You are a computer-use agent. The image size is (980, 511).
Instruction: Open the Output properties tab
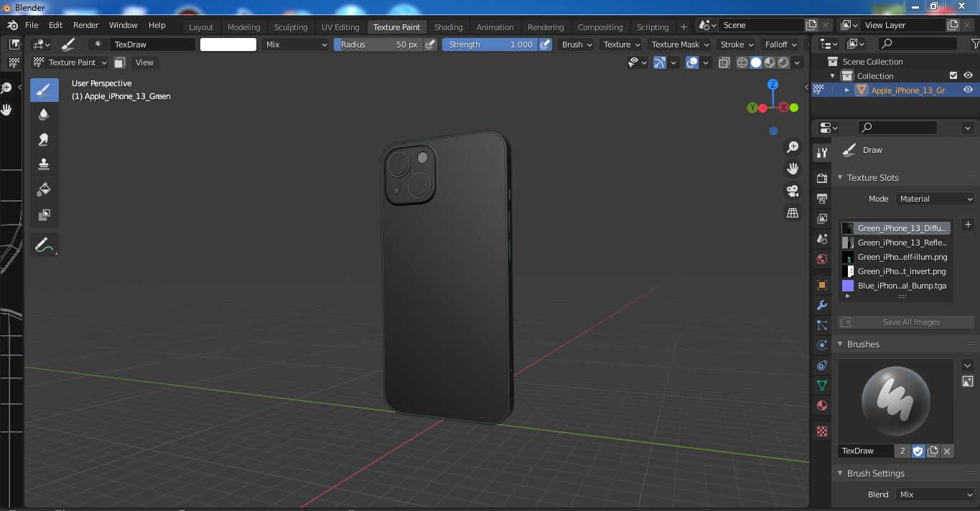point(822,198)
